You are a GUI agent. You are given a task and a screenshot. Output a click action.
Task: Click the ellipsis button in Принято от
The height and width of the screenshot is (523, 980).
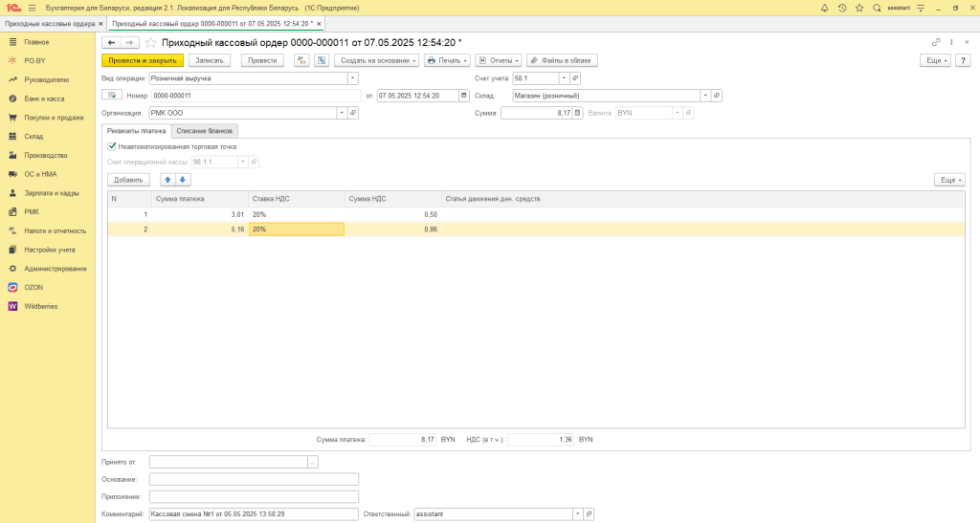pos(313,462)
